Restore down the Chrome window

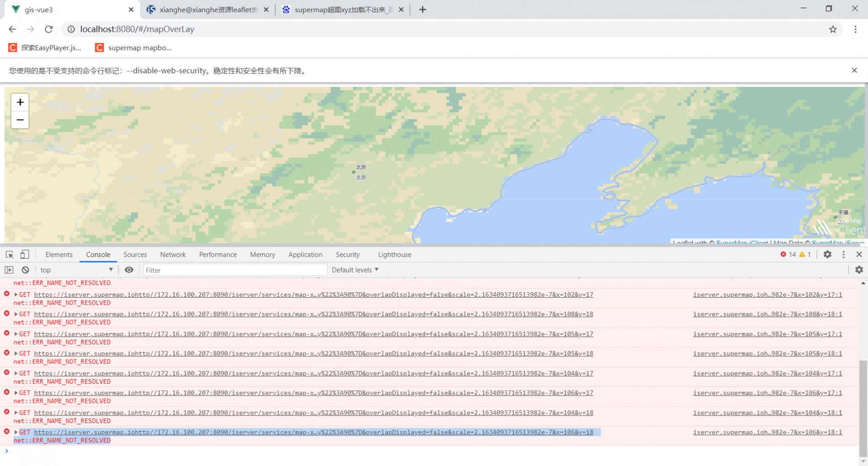829,9
